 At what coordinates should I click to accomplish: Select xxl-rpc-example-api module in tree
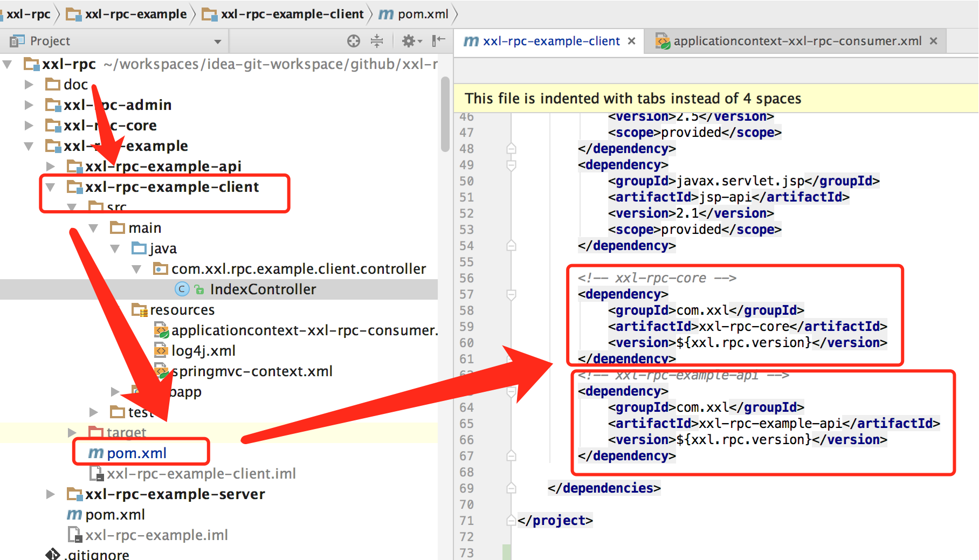[x=163, y=167]
